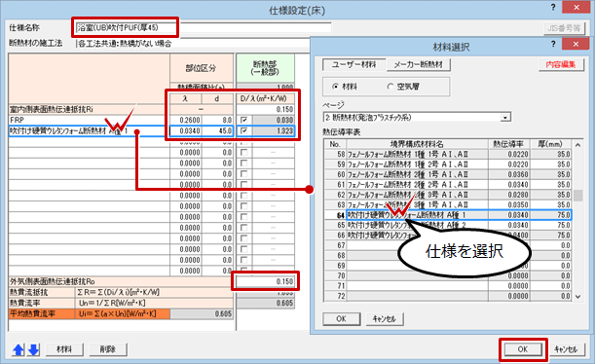The width and height of the screenshot is (595, 364).
Task: Click the 外気側表面熱伝達抵抗Ro value 0.150
Action: [265, 281]
